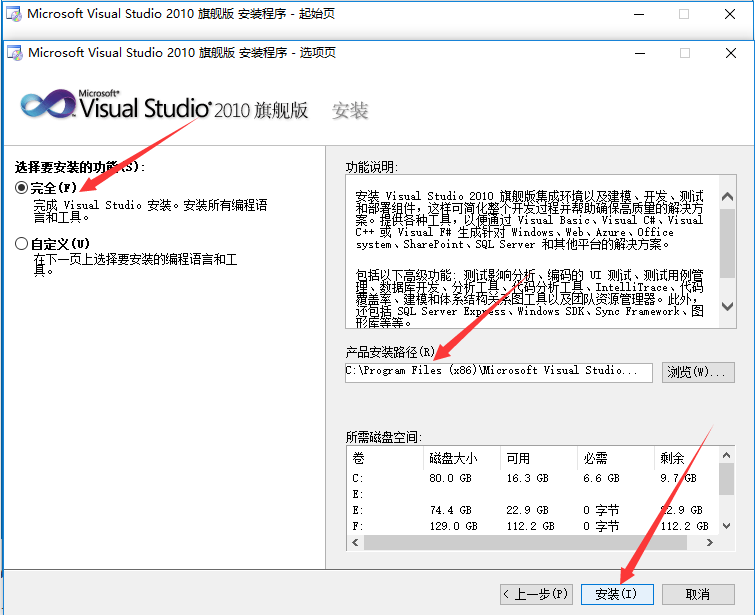
Task: Open the 浏览(W)... browse button
Action: [x=698, y=372]
